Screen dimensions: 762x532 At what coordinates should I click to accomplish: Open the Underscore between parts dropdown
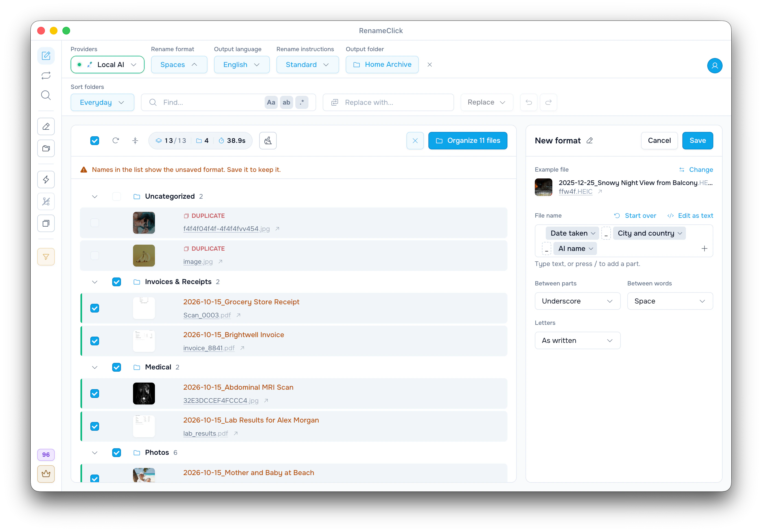coord(578,301)
